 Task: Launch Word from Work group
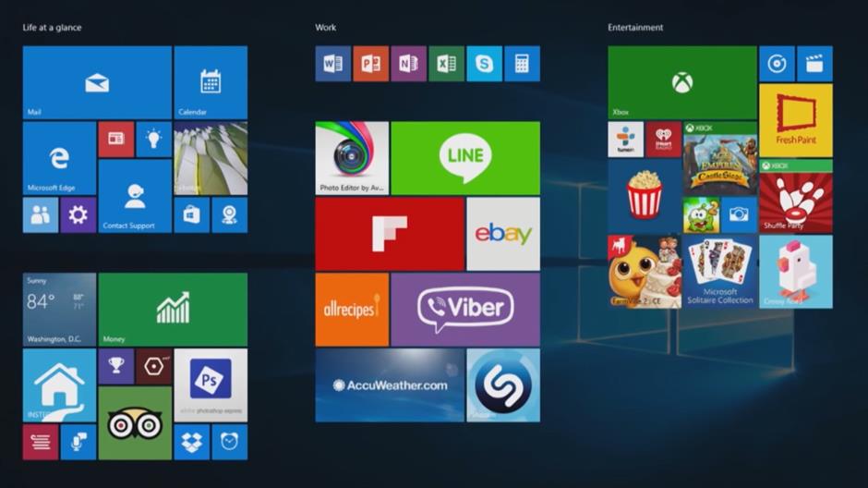click(x=333, y=64)
